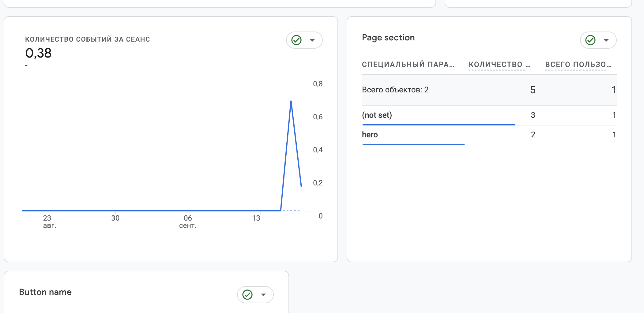The height and width of the screenshot is (313, 644).
Task: Click the Button name card title
Action: point(45,292)
